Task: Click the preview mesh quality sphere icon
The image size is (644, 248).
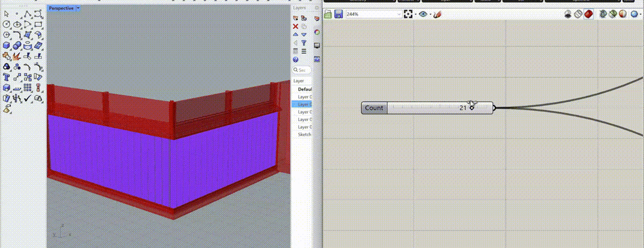Action: point(623,14)
